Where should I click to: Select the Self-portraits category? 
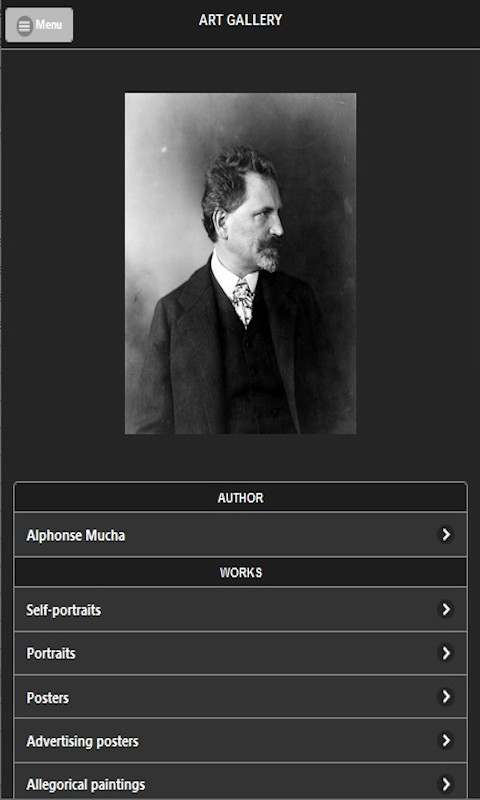pyautogui.click(x=240, y=610)
